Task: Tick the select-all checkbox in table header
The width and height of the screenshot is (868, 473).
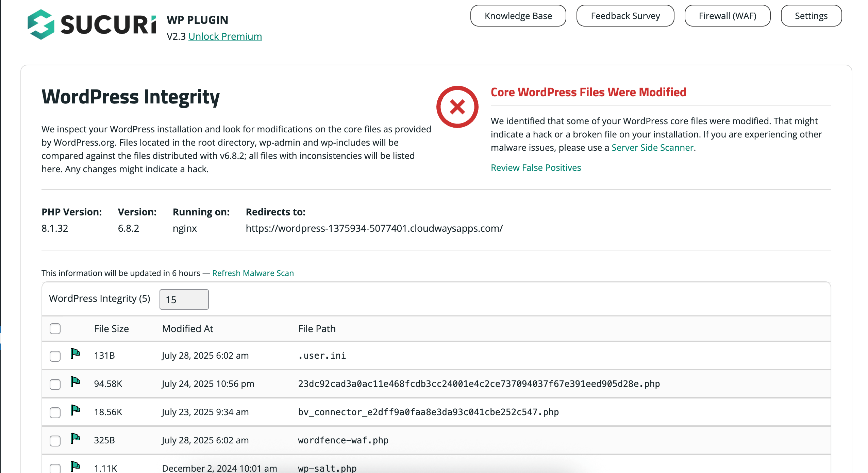Action: (x=55, y=329)
